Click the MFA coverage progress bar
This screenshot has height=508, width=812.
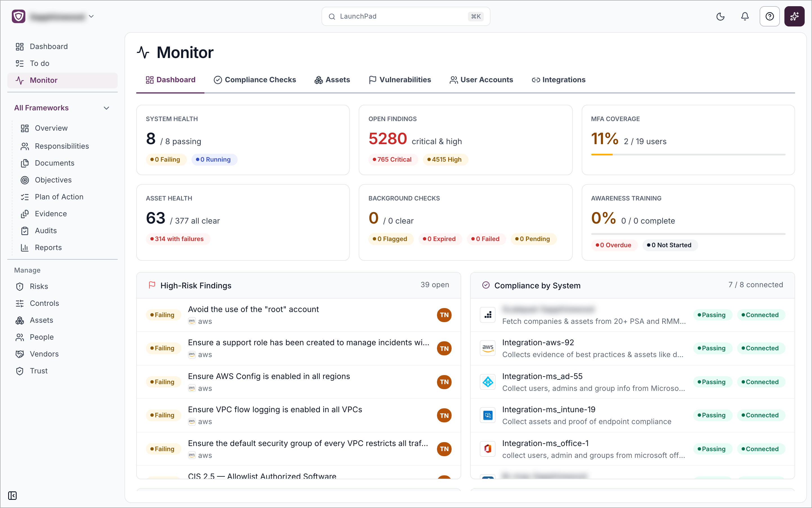688,155
